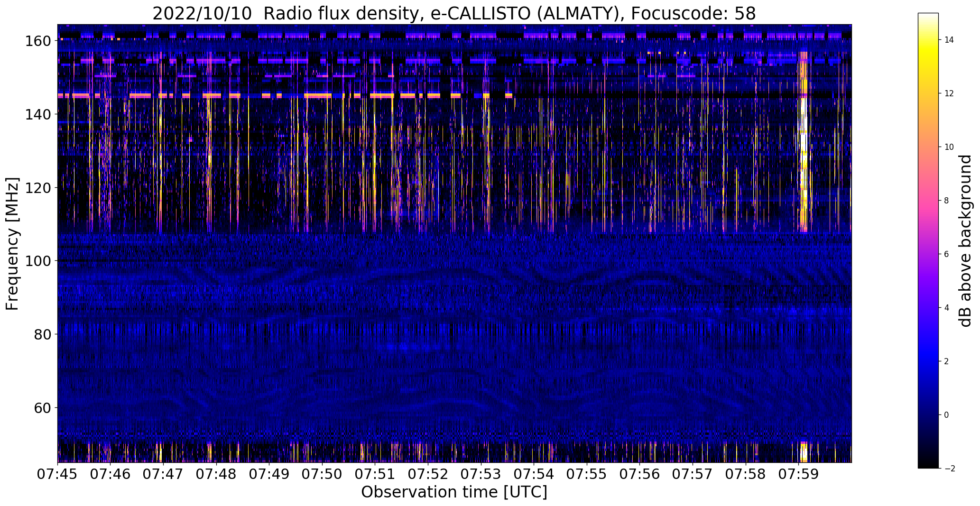This screenshot has height=506, width=980.
Task: Select the 07:59 time tick label
Action: pyautogui.click(x=798, y=474)
